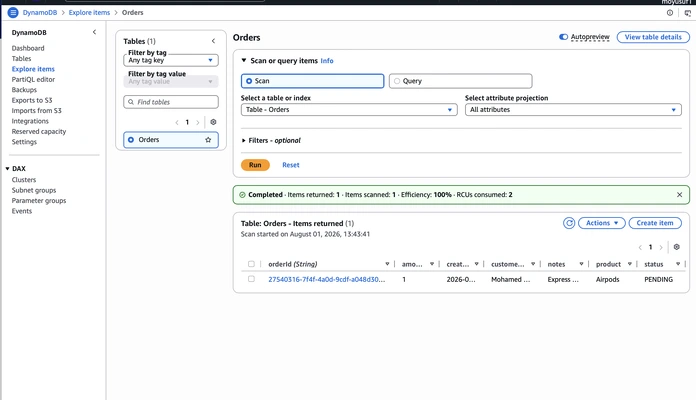Refresh the Orders items results

569,223
